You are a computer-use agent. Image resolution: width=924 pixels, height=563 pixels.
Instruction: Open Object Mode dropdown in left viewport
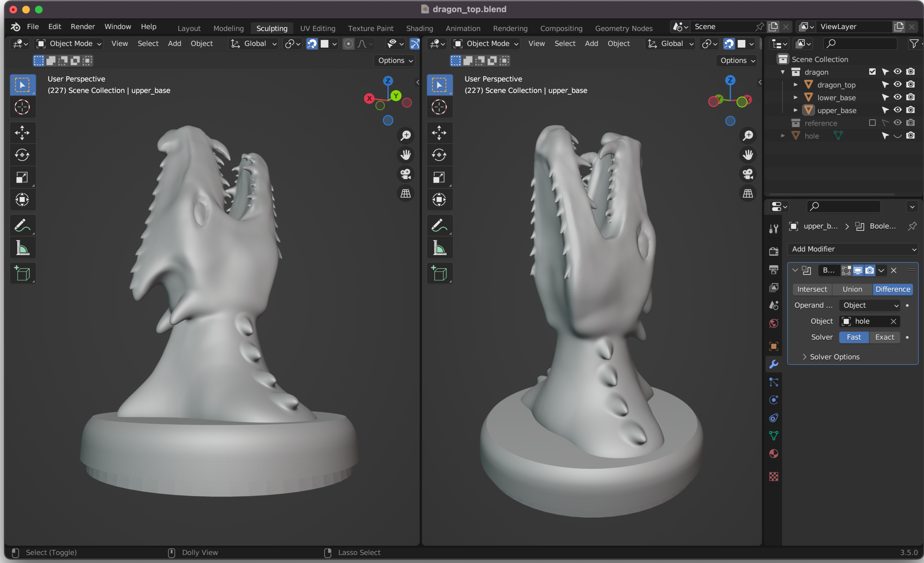tap(69, 44)
